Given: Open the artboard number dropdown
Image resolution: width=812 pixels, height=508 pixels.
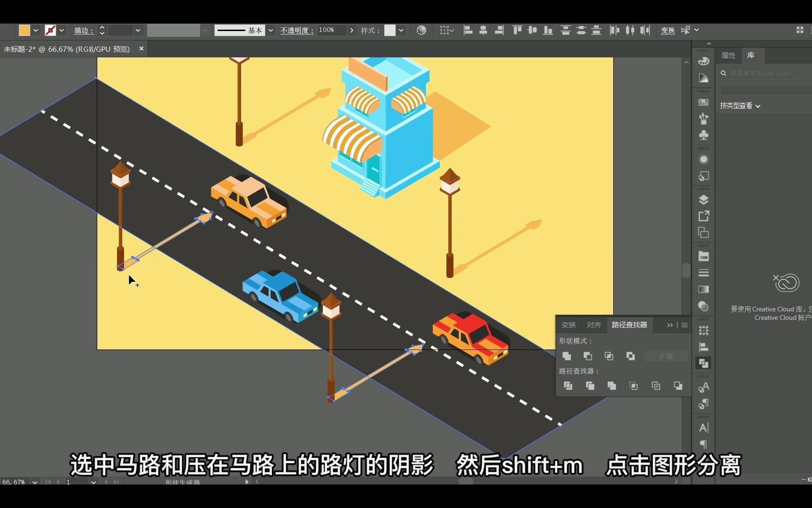Looking at the screenshot, I should (94, 482).
